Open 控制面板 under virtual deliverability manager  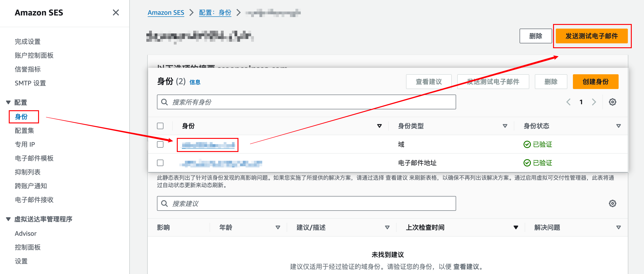(27, 247)
